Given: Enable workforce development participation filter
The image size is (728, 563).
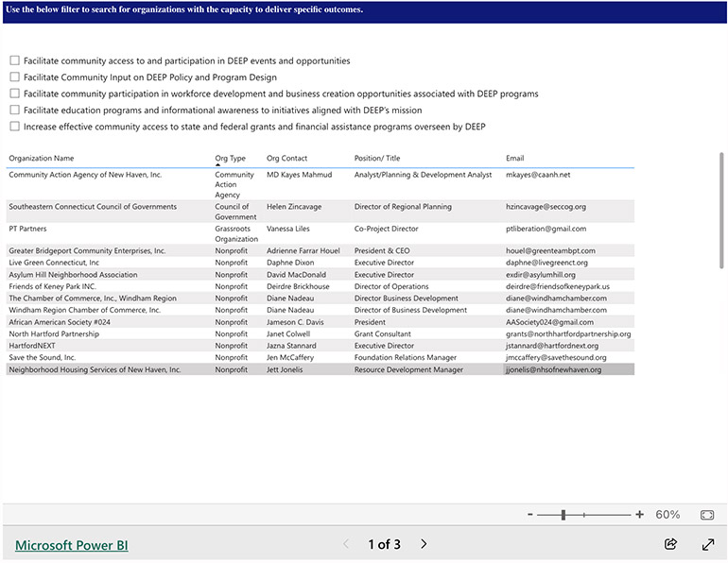Looking at the screenshot, I should point(14,94).
